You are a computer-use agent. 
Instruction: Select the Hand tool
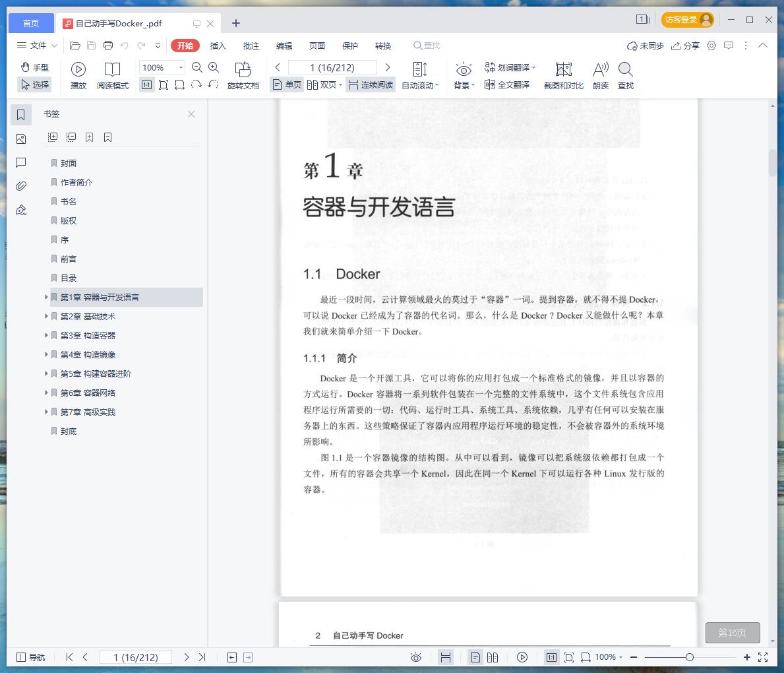point(34,67)
